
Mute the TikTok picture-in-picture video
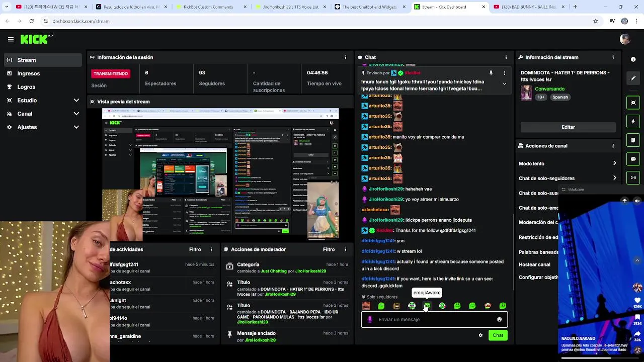pos(637,201)
